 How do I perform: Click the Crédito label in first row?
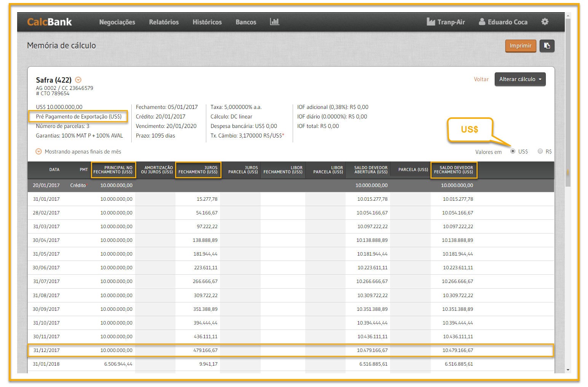tap(78, 186)
